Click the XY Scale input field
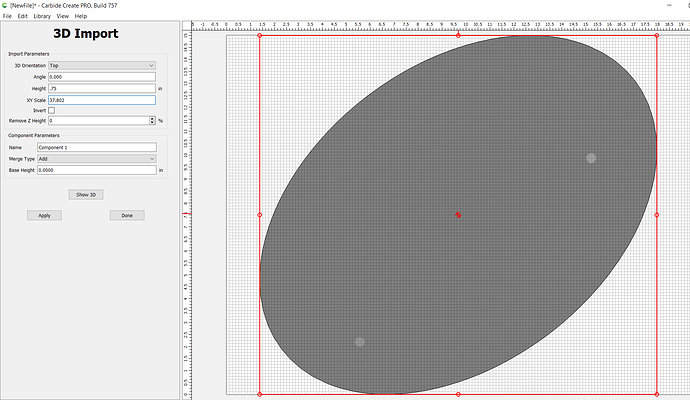The height and width of the screenshot is (400, 690). click(x=102, y=100)
